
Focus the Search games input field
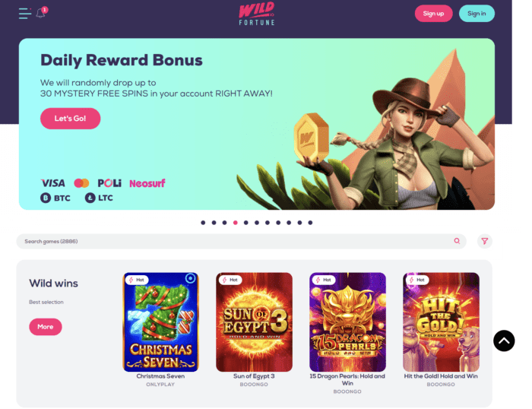(241, 241)
